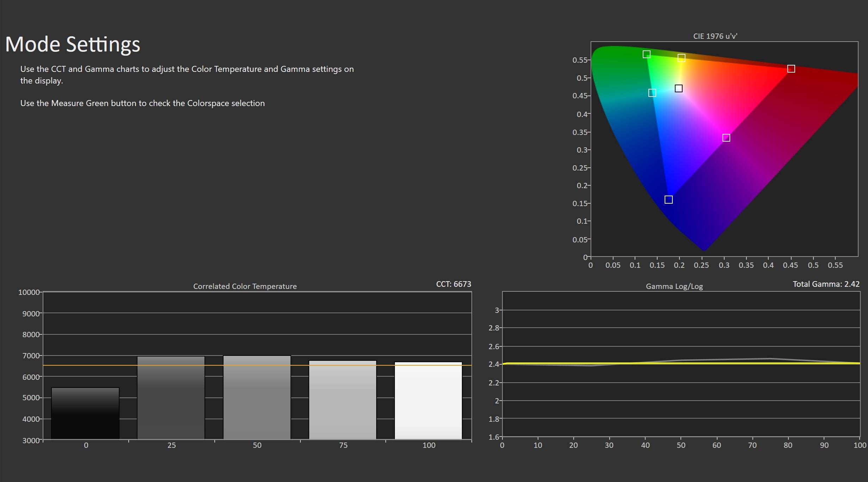
Task: Click the red primary marker on CIE chart
Action: tap(791, 69)
